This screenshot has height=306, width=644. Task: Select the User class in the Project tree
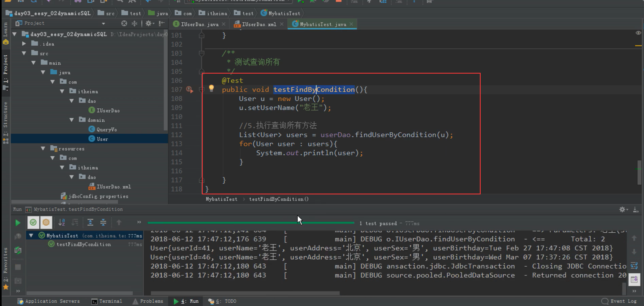102,139
